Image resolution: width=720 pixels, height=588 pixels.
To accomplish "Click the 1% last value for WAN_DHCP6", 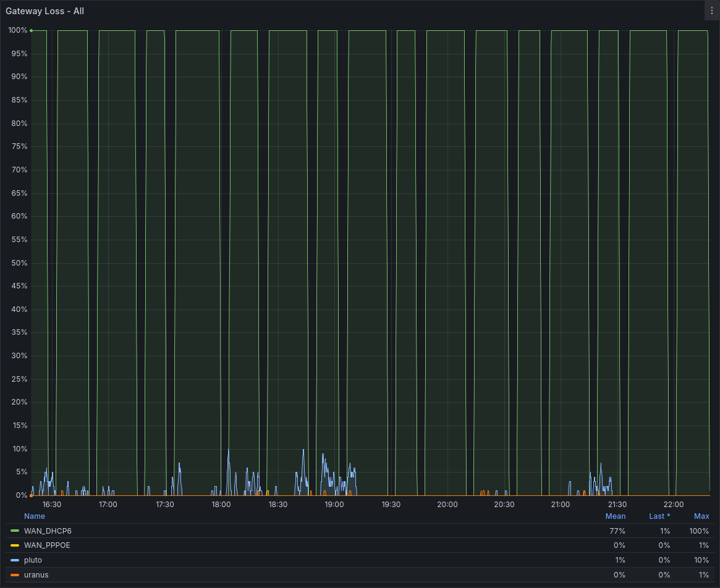I will click(665, 531).
